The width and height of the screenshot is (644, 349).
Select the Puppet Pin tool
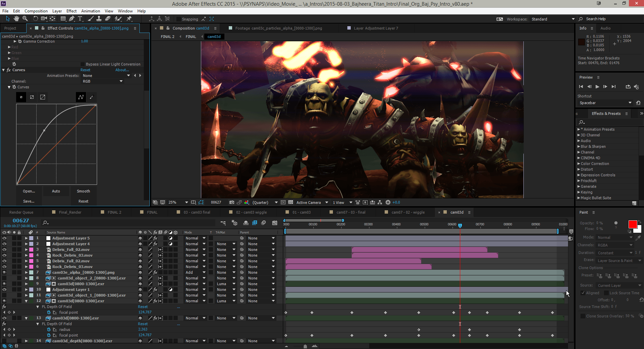(129, 19)
